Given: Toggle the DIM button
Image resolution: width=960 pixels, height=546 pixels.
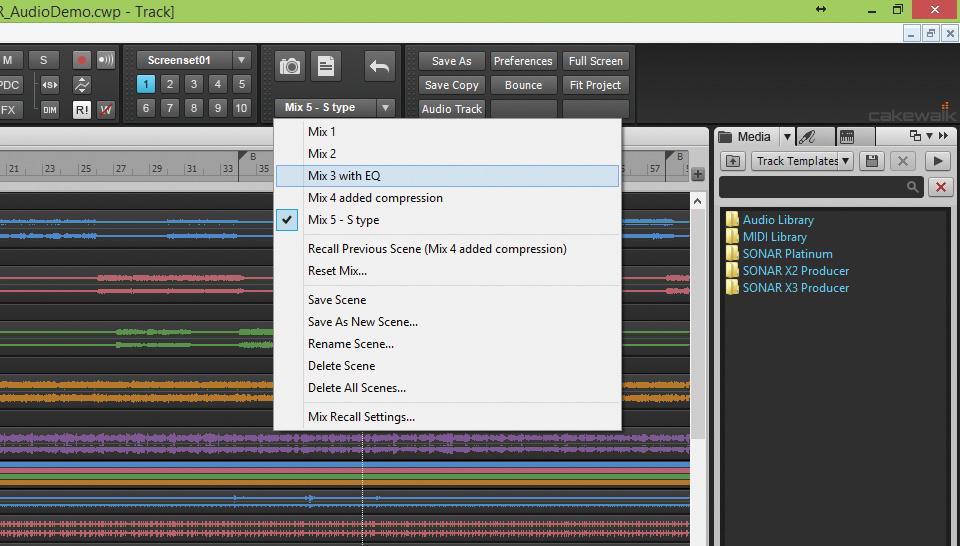Looking at the screenshot, I should 50,110.
